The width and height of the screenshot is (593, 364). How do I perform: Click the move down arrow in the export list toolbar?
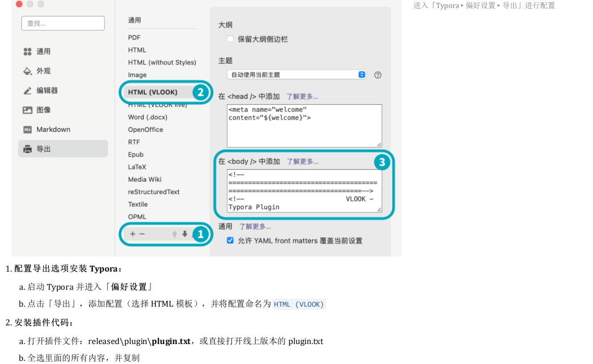185,234
